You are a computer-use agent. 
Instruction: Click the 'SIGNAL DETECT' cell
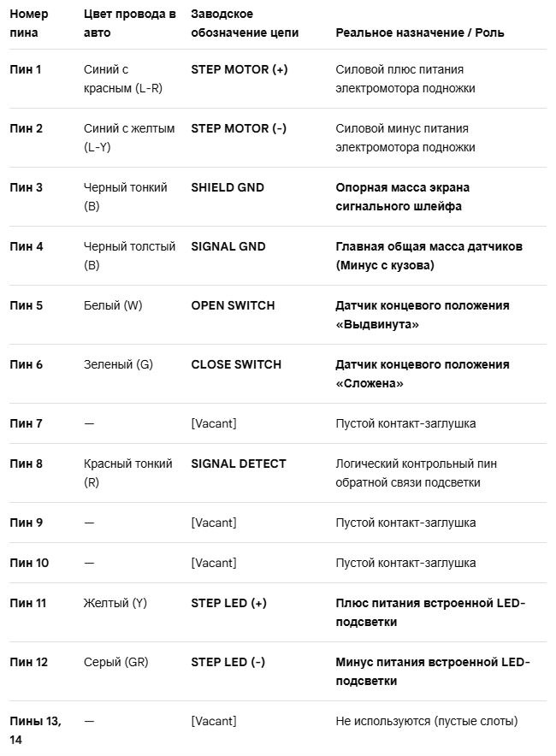[x=238, y=464]
